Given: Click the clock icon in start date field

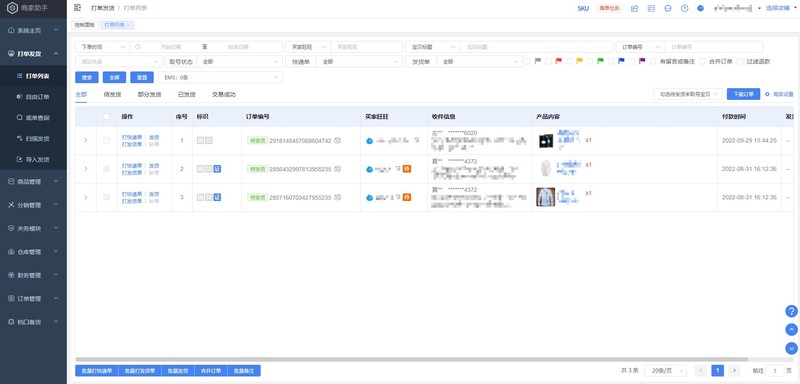Looking at the screenshot, I should pyautogui.click(x=138, y=46).
